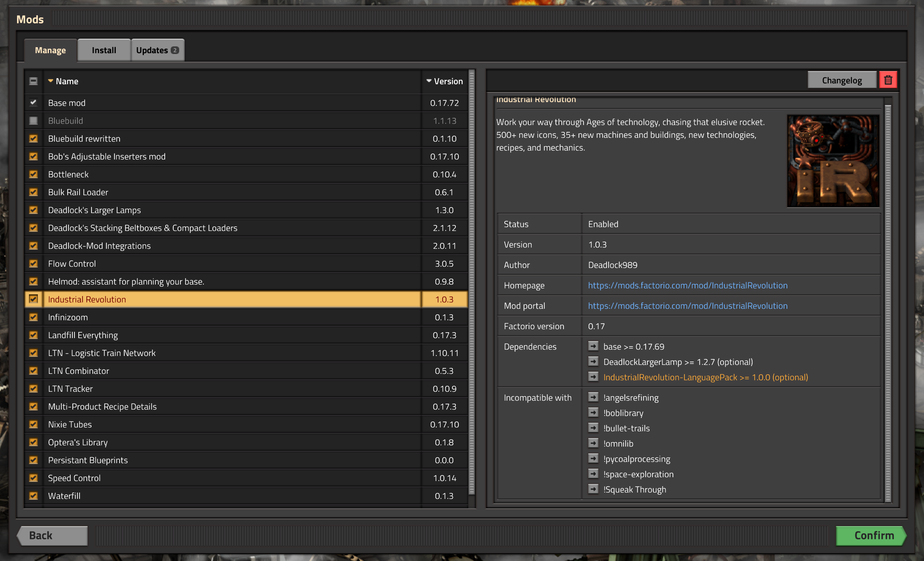This screenshot has width=924, height=561.
Task: Go Back from the Mods screen
Action: 52,535
